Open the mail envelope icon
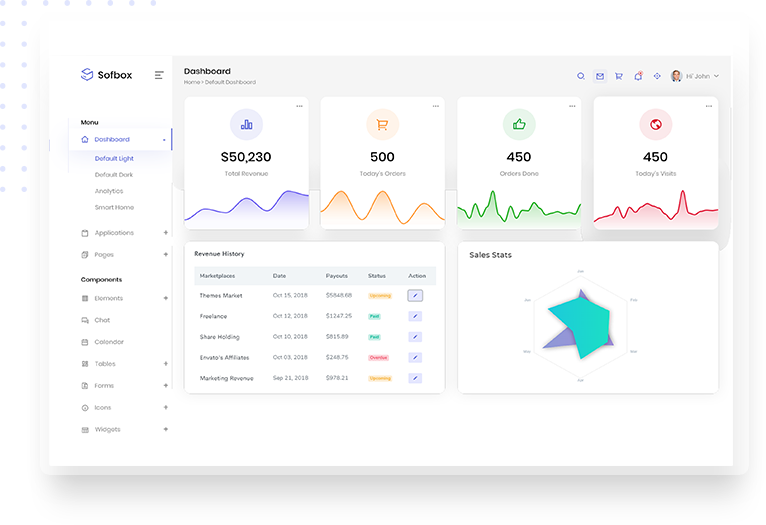Viewport: 766px width, 525px height. click(x=600, y=76)
